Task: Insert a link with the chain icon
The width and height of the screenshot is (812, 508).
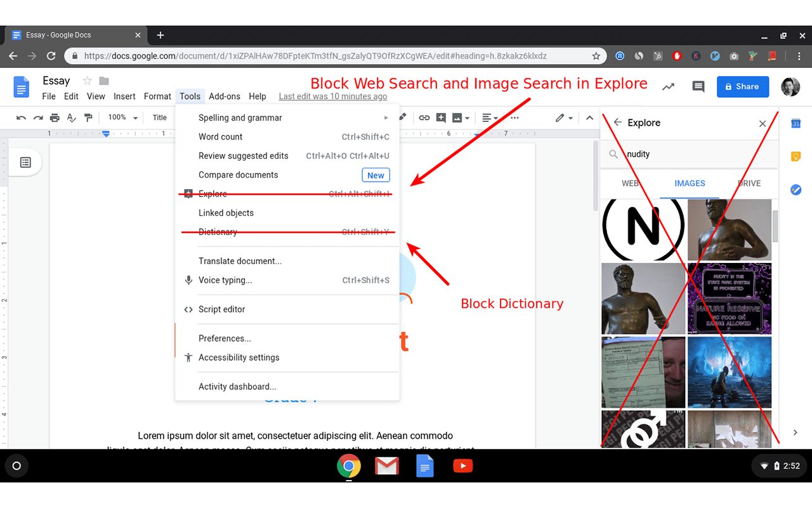Action: click(x=424, y=117)
